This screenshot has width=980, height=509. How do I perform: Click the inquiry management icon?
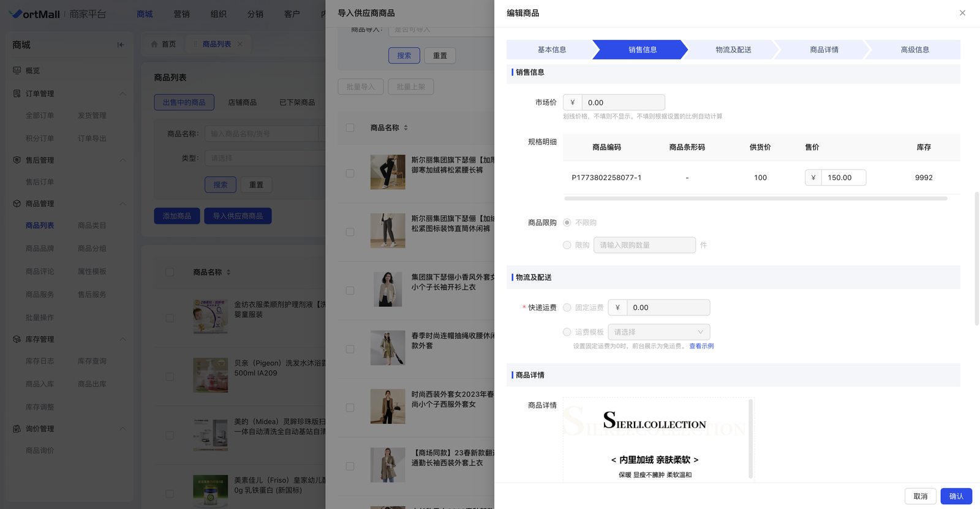[17, 429]
